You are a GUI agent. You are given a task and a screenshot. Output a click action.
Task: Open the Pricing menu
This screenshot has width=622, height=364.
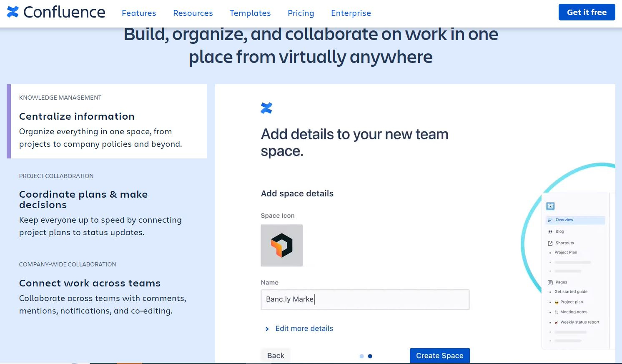(x=301, y=13)
